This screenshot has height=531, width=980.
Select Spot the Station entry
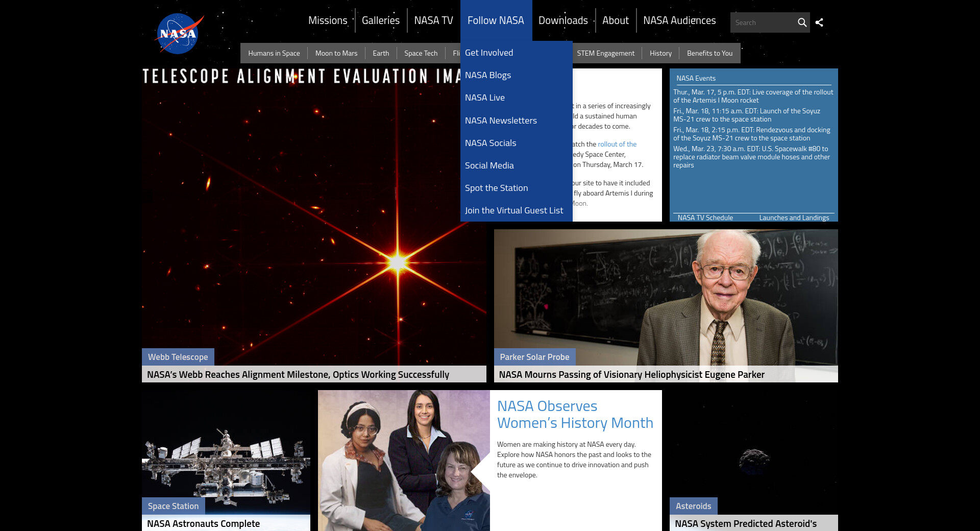[x=516, y=188]
